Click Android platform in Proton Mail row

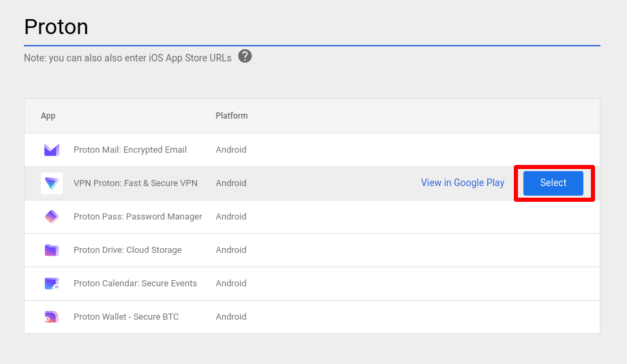231,150
